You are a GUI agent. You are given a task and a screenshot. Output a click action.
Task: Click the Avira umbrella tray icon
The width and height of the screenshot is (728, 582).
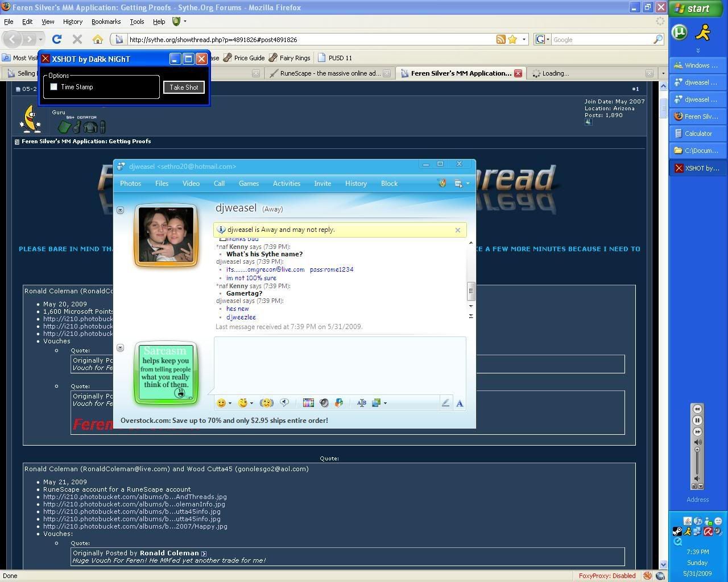(708, 531)
